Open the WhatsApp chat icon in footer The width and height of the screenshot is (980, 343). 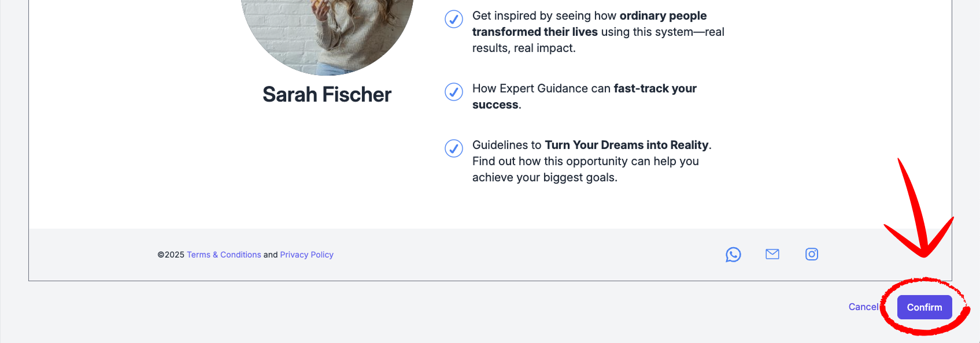(733, 255)
